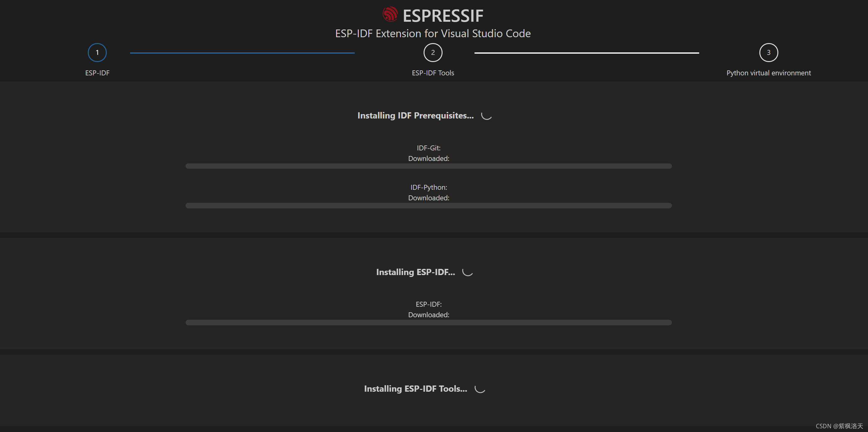Click the Installing IDF Prerequisites heading
This screenshot has height=432, width=868.
click(x=415, y=115)
